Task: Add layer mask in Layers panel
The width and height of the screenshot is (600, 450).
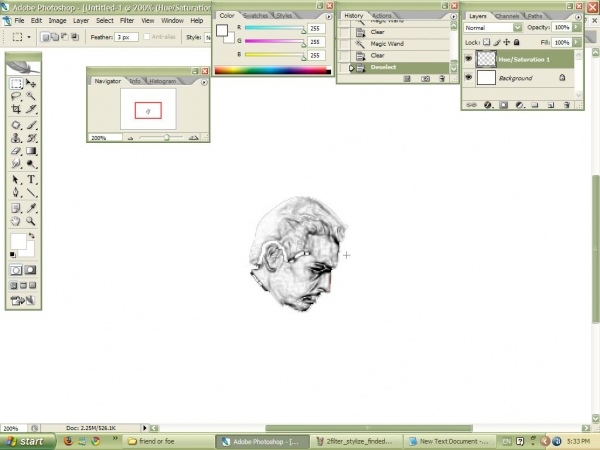Action: click(x=504, y=105)
